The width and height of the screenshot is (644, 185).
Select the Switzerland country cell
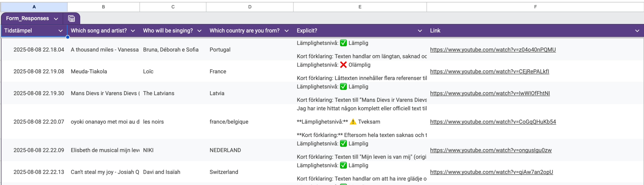[x=250, y=172]
